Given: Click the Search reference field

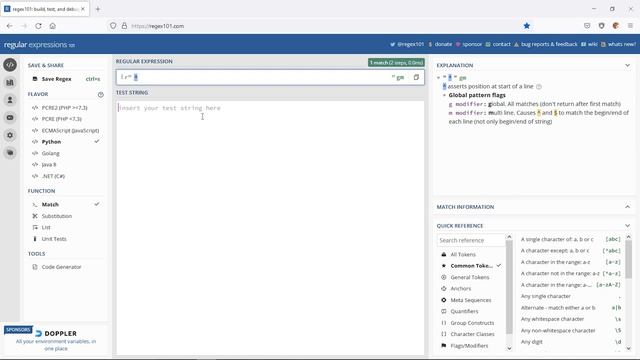Looking at the screenshot, I should (471, 240).
